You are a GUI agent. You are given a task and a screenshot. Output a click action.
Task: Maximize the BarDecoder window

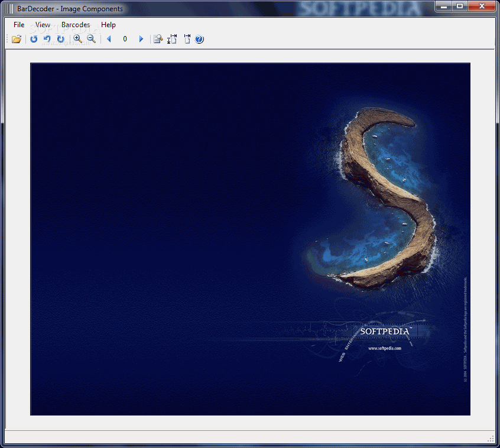click(459, 6)
